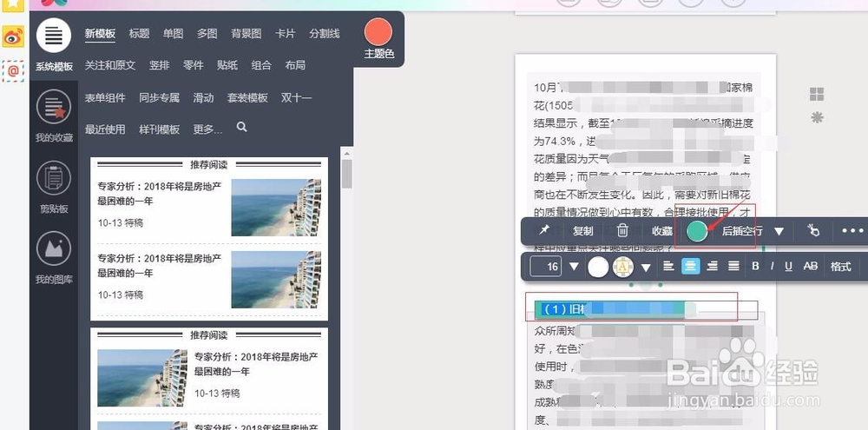Click the 后插空行 button

click(x=742, y=231)
